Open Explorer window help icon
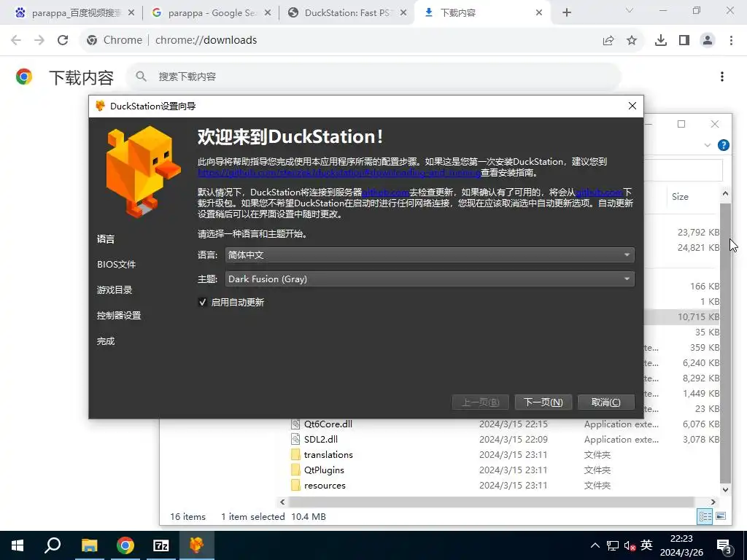747x560 pixels. 723,145
